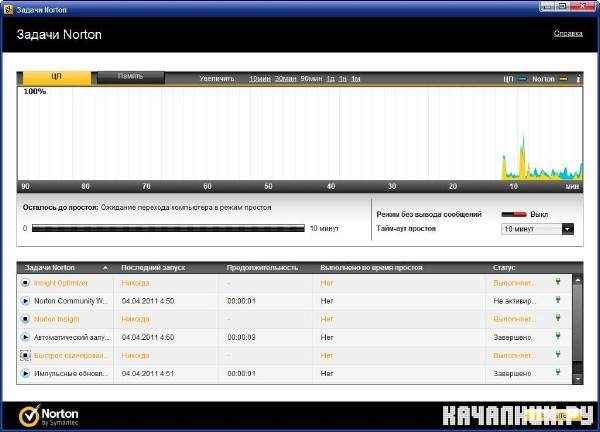Set graph zoom to 1м
Screen dimensions: 600x432
click(x=356, y=79)
